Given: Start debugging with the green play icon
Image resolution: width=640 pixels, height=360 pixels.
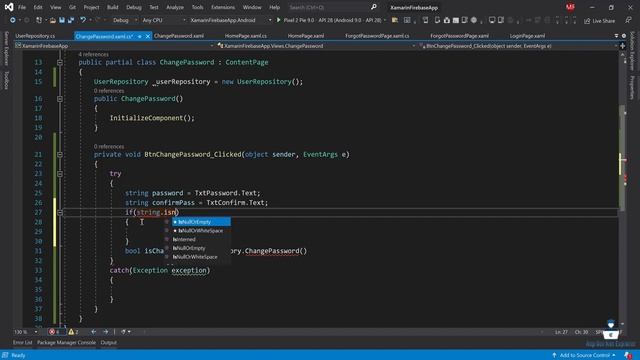Looking at the screenshot, I should [x=278, y=20].
